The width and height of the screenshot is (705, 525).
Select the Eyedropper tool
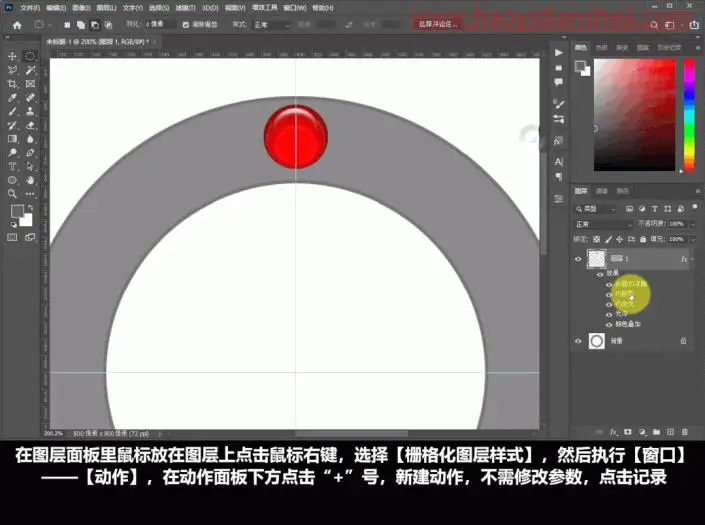[13, 98]
